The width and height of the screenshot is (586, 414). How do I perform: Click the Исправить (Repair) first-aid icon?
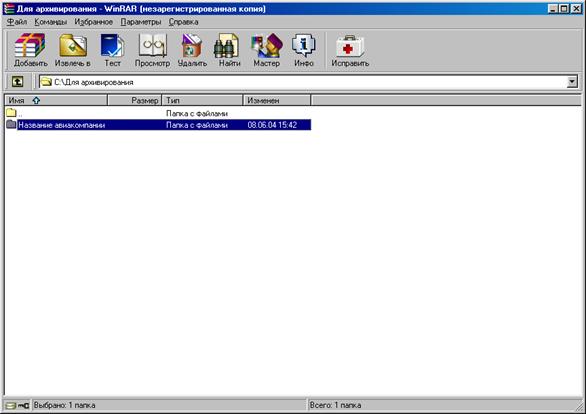point(350,50)
